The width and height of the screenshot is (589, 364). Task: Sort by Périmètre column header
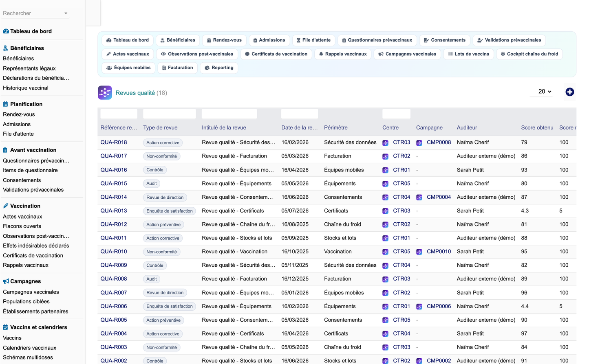click(x=336, y=128)
